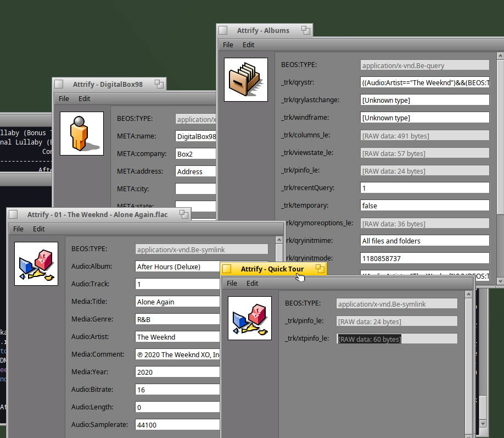504x438 pixels.
Task: Click the _trk/temporary field showing false
Action: [424, 206]
